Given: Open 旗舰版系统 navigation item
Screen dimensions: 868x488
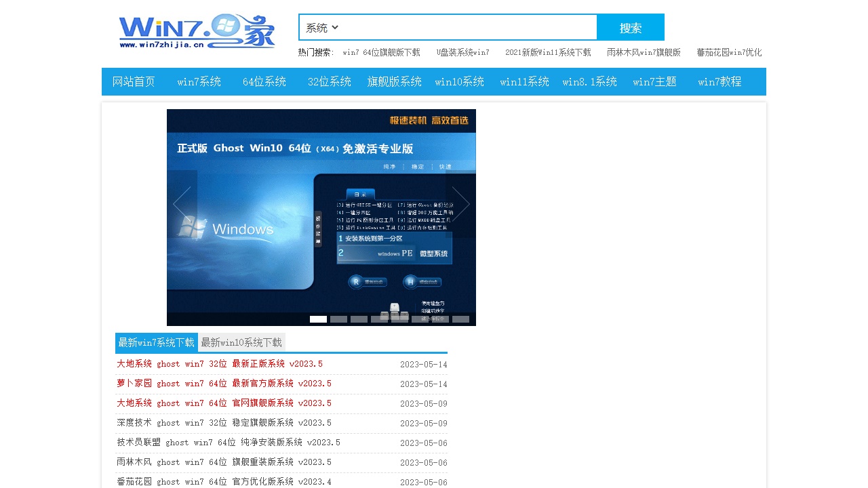Looking at the screenshot, I should [395, 82].
